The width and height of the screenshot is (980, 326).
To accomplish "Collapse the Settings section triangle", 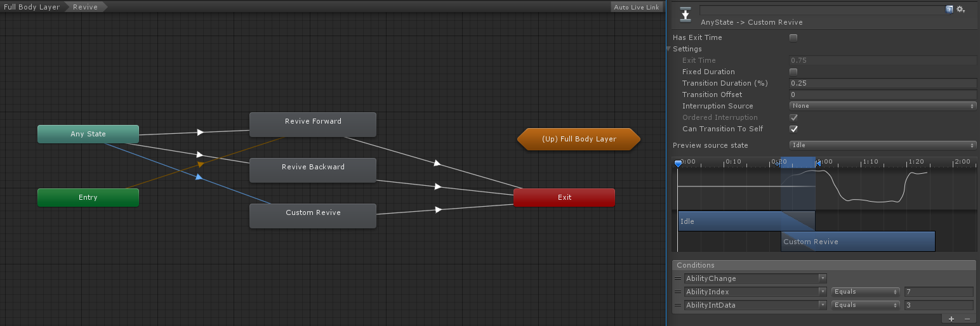I will click(668, 49).
